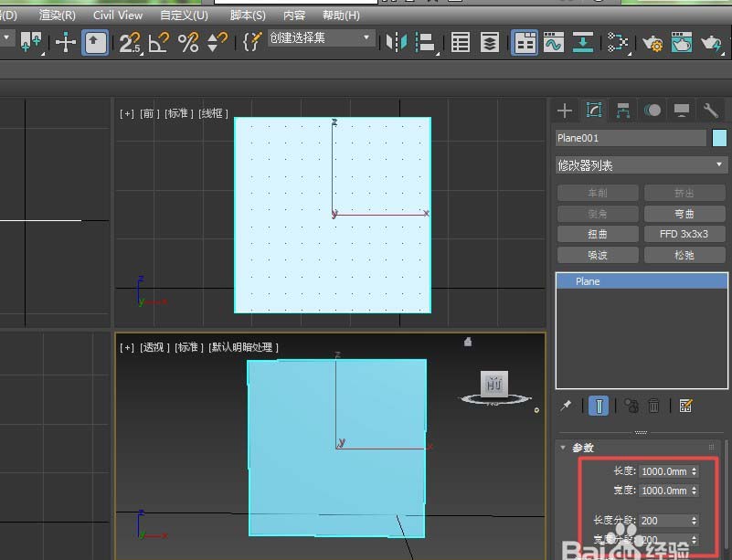Switch to the Hierarchy panel tab

(x=623, y=111)
